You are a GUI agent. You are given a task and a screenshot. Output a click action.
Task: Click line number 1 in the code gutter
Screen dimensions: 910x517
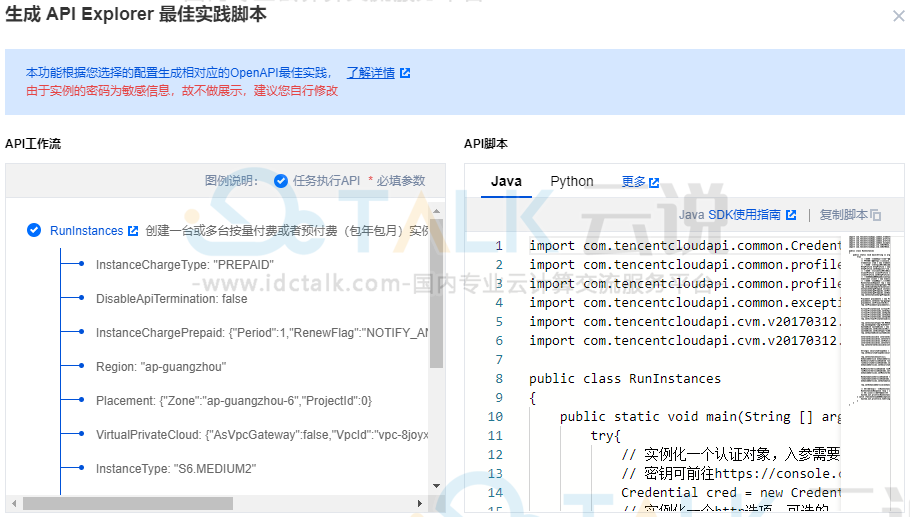pos(499,246)
